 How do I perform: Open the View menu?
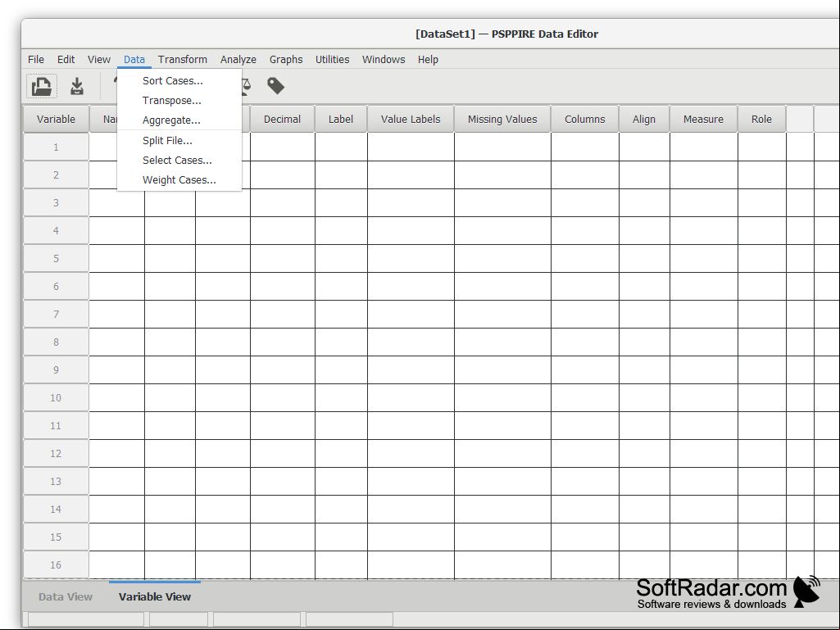click(x=99, y=60)
